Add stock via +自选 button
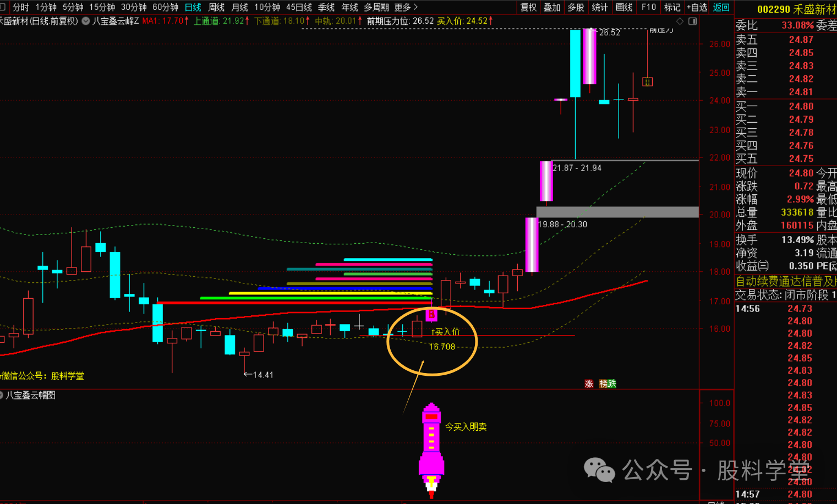This screenshot has width=837, height=504. (x=697, y=7)
